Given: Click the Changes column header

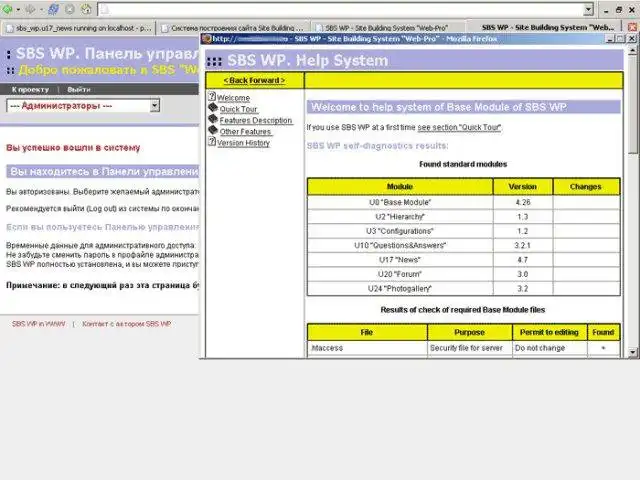Looking at the screenshot, I should (586, 187).
